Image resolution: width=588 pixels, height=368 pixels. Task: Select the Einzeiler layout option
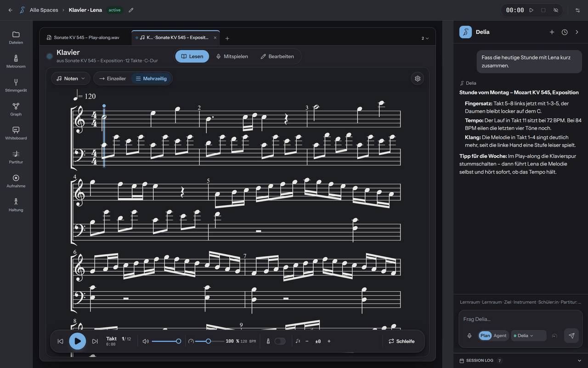113,79
